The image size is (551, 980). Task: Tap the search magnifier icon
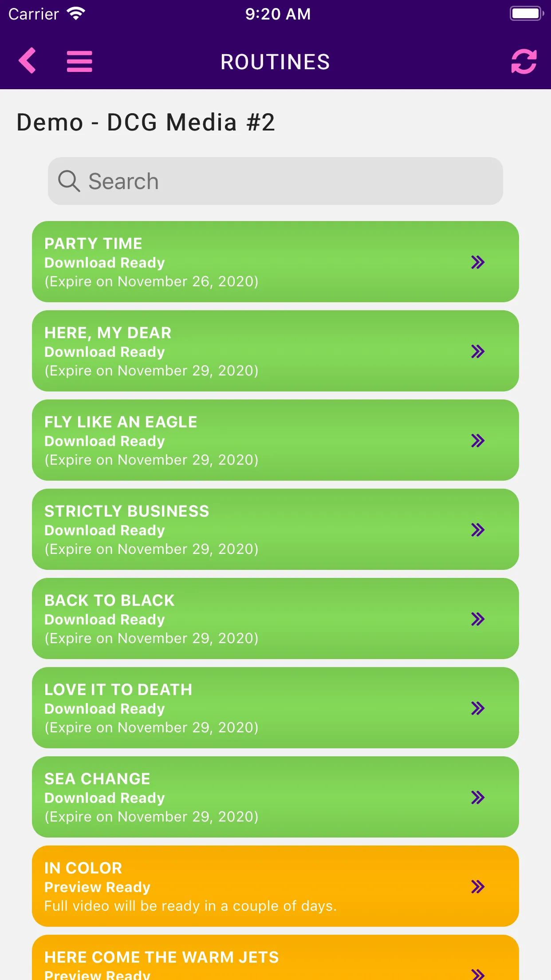[x=69, y=181]
